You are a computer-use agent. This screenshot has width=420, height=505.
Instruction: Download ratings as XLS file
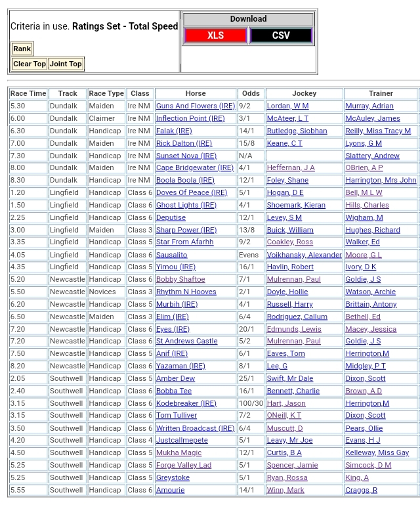[215, 35]
